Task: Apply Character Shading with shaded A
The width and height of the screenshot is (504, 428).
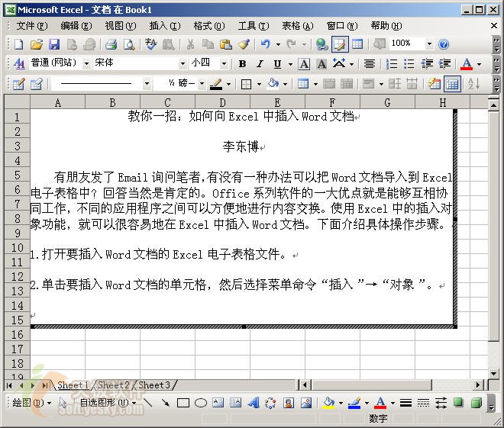Action: tap(321, 64)
